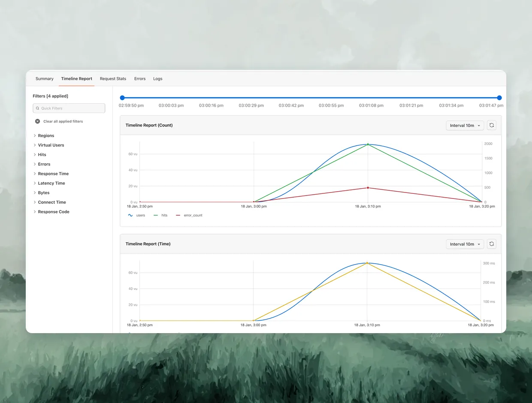Expand the Response Time filter
The image size is (532, 403).
coord(51,174)
